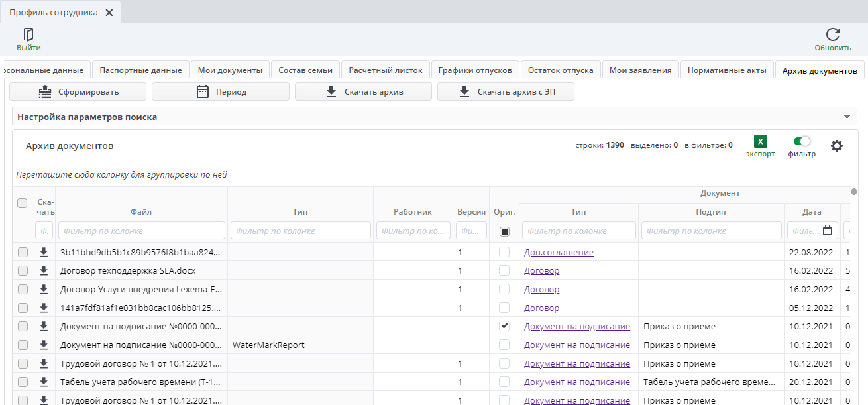Download file 3b11bbd9db5b1c89b9576f8b1baa824
Screen dimensions: 868x405
44,252
